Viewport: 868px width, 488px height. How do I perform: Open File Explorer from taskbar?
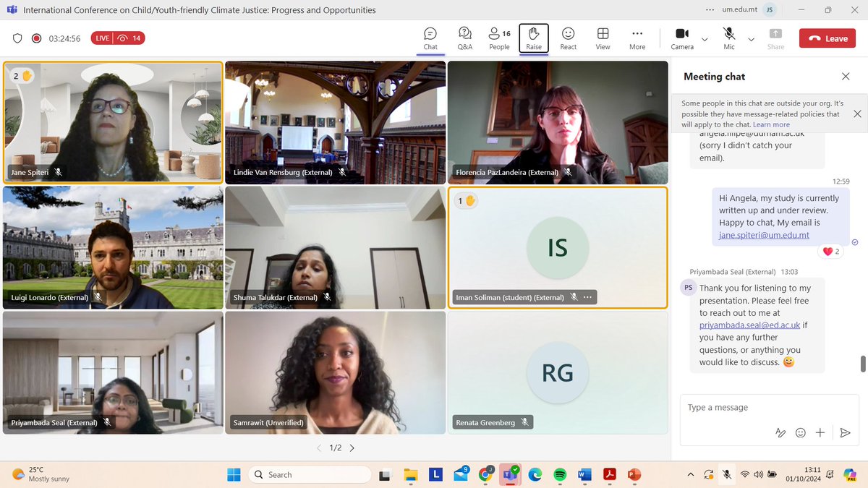coord(411,474)
